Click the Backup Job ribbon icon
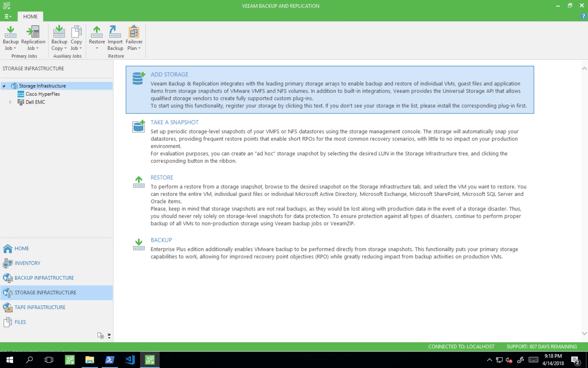Image resolution: width=588 pixels, height=368 pixels. pyautogui.click(x=10, y=32)
